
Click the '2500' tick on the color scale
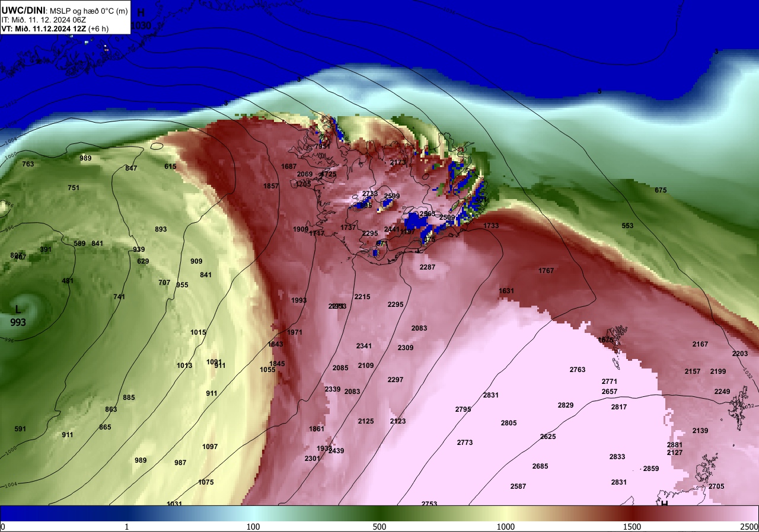coord(749,527)
